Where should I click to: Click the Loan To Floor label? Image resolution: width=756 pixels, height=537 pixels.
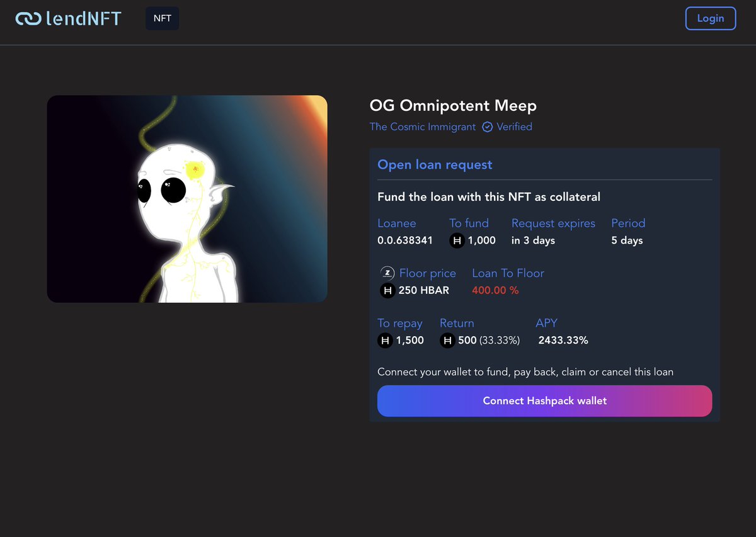tap(508, 273)
